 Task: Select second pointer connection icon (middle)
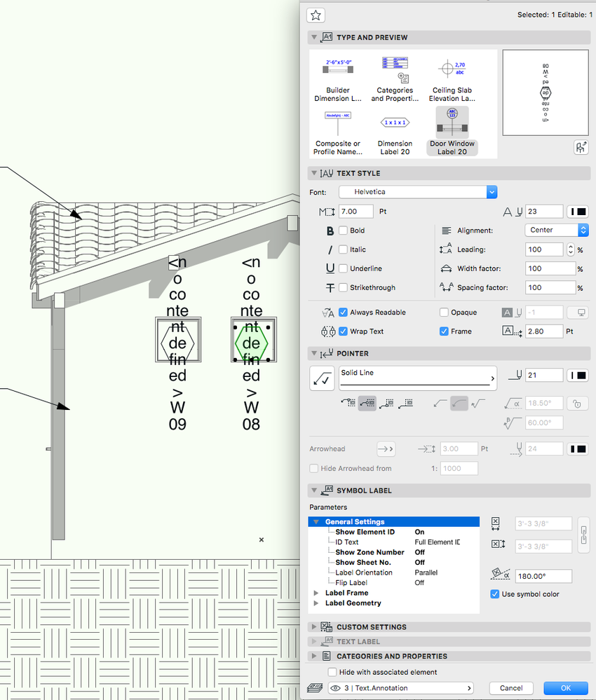(367, 403)
